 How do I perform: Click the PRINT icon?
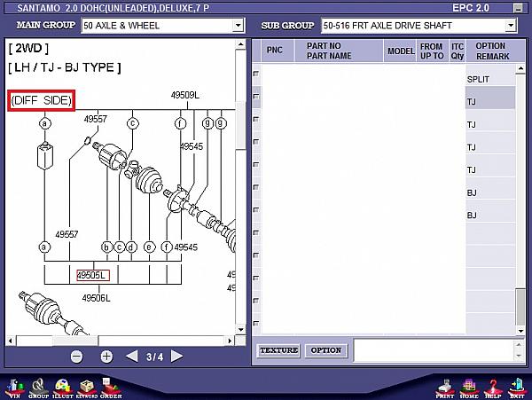click(x=445, y=389)
